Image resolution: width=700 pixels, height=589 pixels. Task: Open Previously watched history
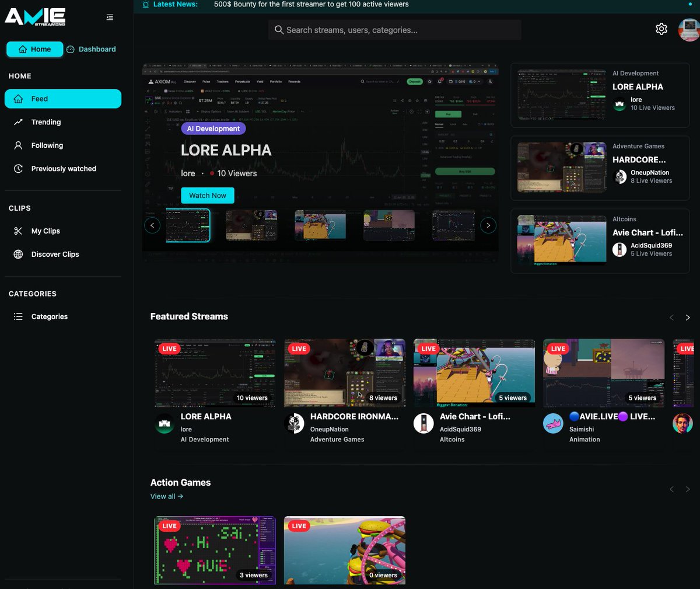63,168
